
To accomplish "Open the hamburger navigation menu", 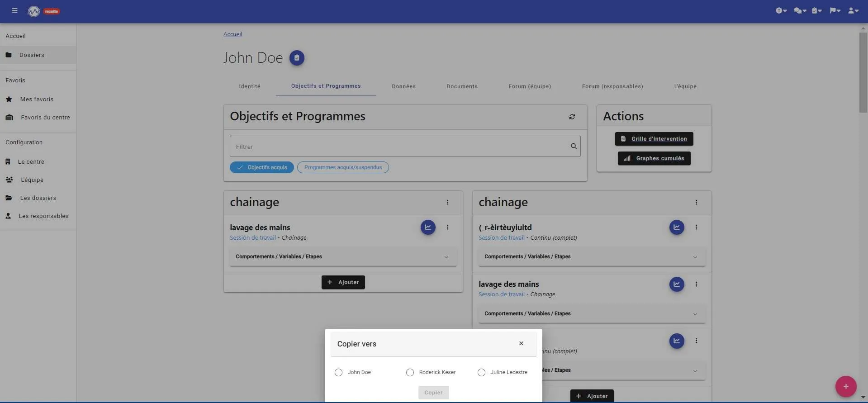I will click(x=14, y=10).
